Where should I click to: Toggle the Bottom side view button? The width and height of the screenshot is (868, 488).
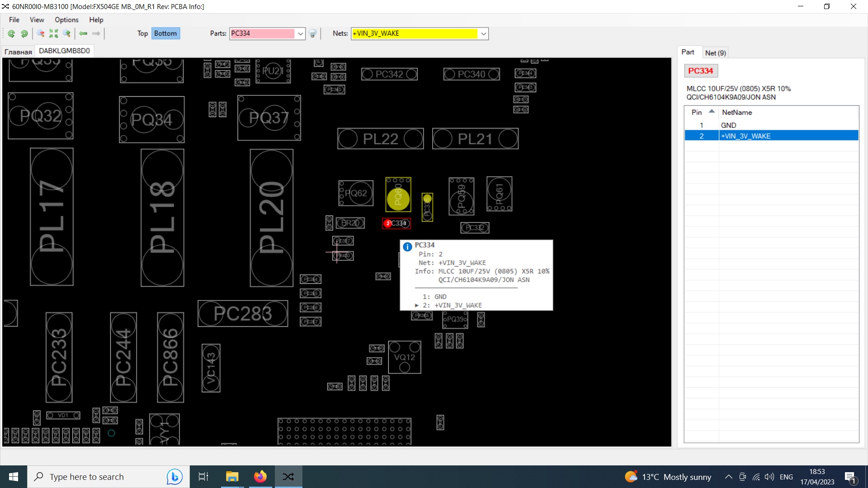coord(165,33)
